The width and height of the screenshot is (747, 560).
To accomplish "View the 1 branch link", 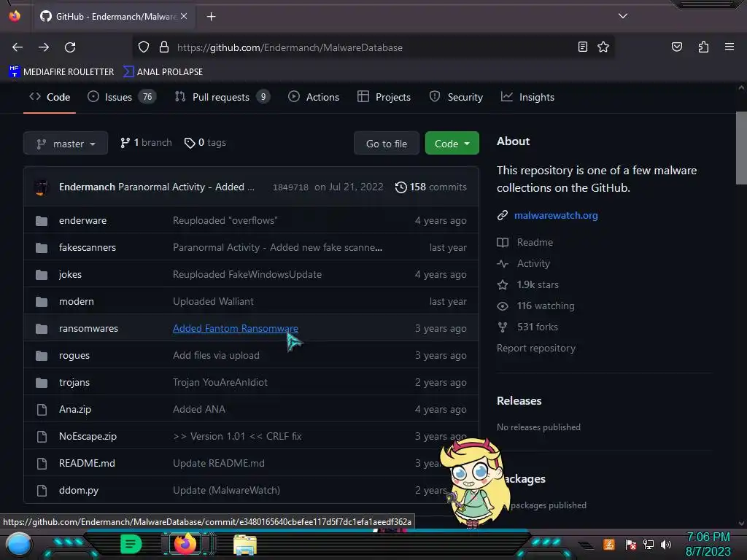I will pos(146,143).
